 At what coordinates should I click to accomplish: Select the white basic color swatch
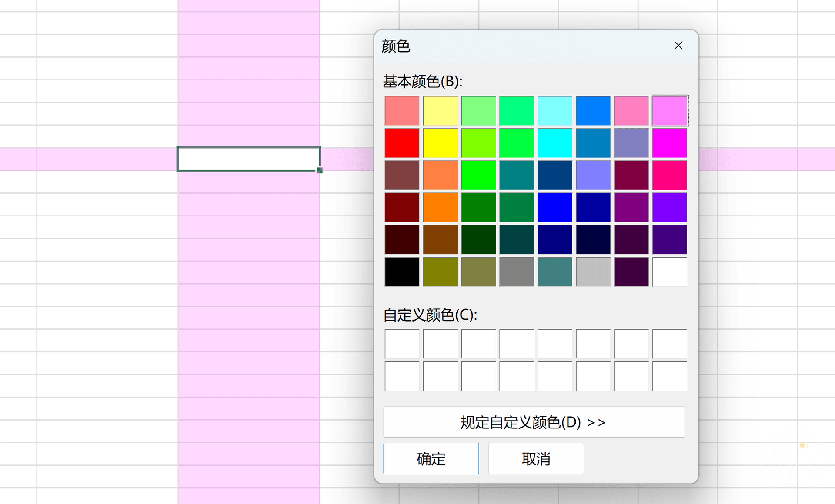point(670,272)
